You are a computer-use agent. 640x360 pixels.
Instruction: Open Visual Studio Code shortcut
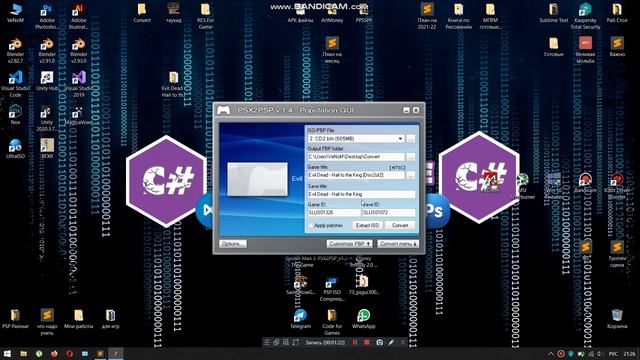16,84
